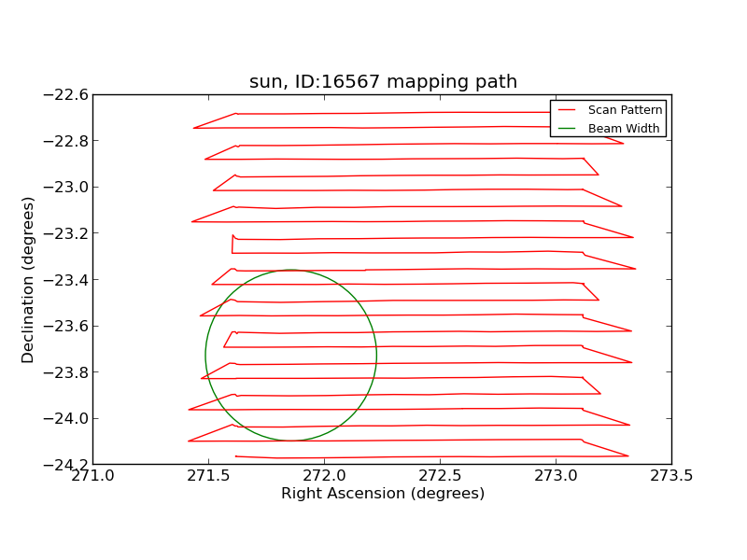Click the y-axis tick label −23.4

click(x=65, y=280)
